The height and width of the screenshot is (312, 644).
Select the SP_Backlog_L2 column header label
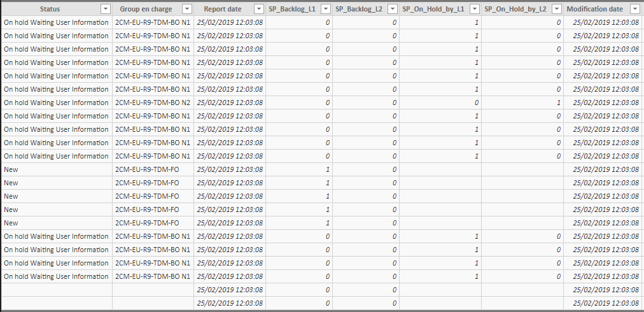point(359,9)
